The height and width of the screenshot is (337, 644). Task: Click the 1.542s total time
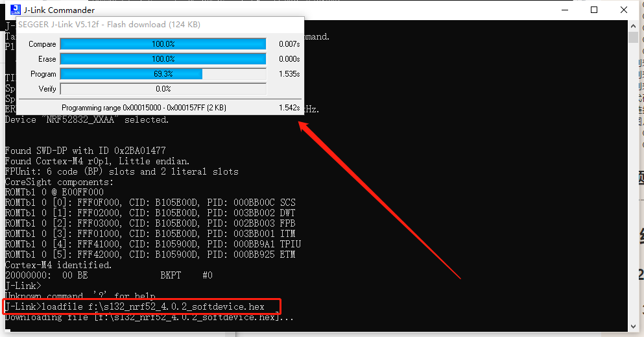tap(289, 108)
